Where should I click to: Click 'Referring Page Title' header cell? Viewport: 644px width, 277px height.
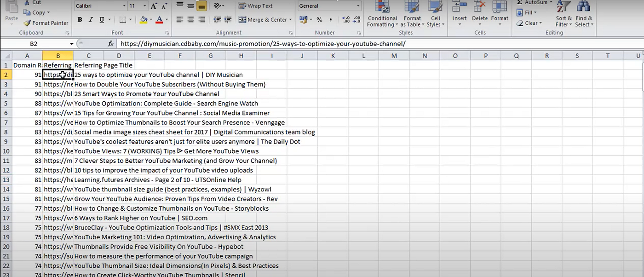(x=103, y=65)
